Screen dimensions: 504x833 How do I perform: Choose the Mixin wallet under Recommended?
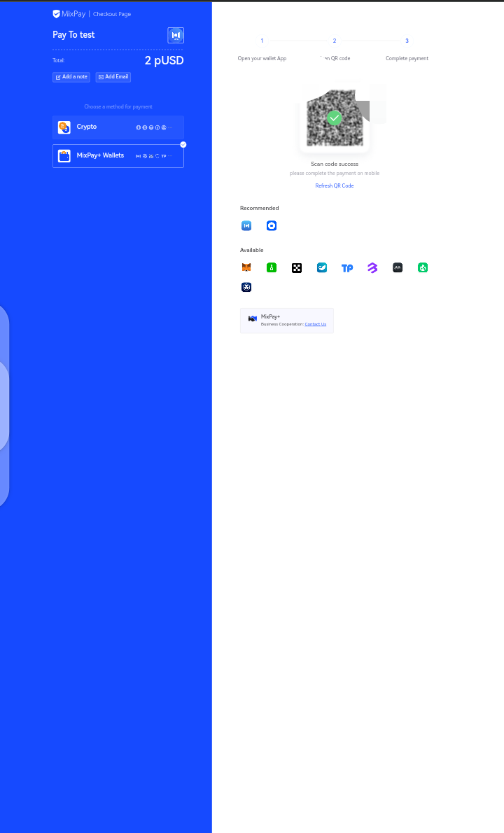(246, 226)
